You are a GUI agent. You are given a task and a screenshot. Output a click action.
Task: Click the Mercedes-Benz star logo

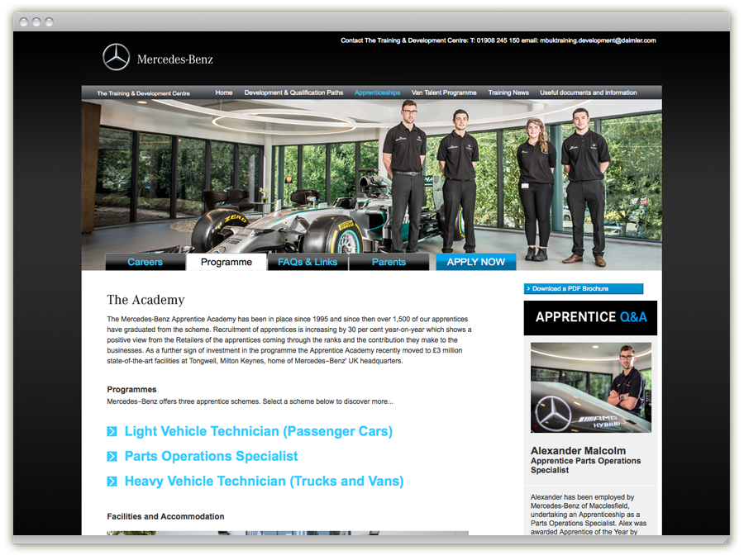pos(117,58)
